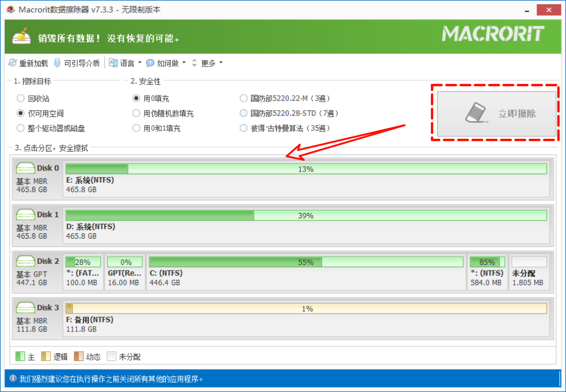This screenshot has height=392, width=566.
Task: Click the 'F: 备用(NTFS)' partition label
Action: [90, 320]
